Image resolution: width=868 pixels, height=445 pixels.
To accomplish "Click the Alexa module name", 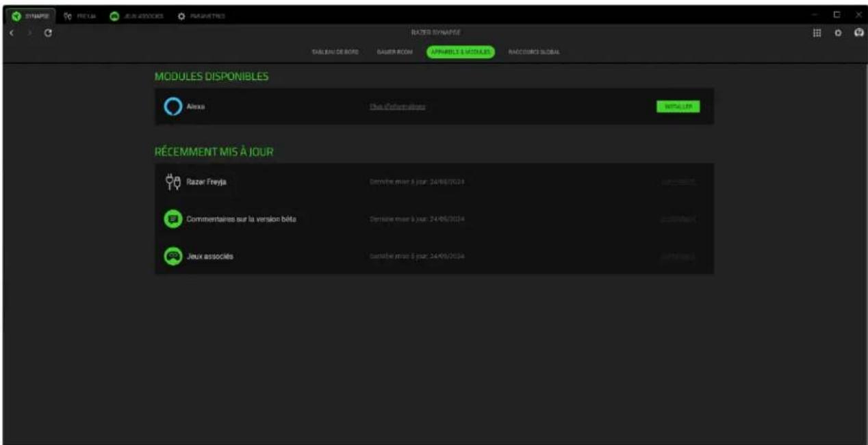I will point(196,107).
